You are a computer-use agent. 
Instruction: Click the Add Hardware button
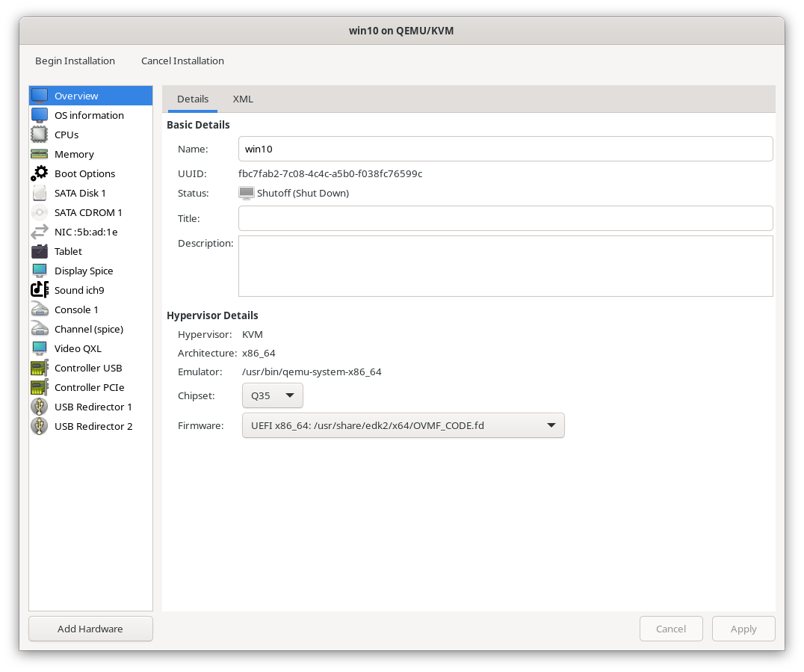[x=90, y=629]
